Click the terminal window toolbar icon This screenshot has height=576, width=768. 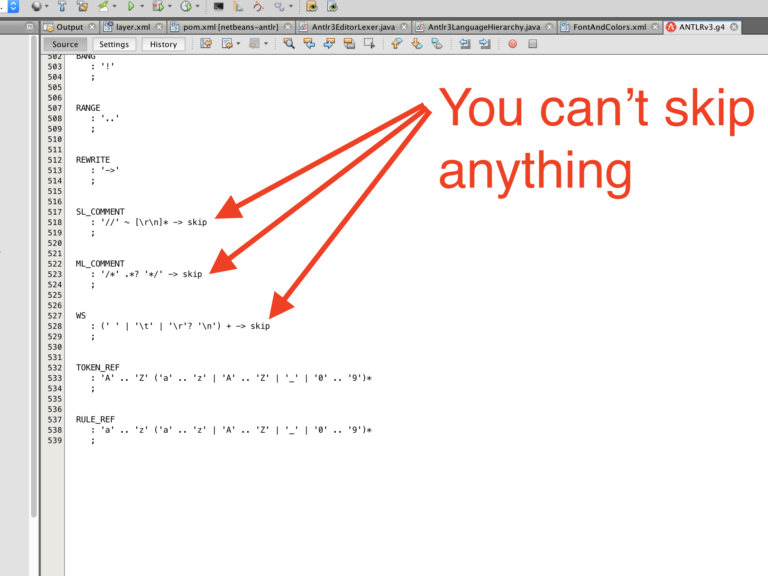(218, 6)
